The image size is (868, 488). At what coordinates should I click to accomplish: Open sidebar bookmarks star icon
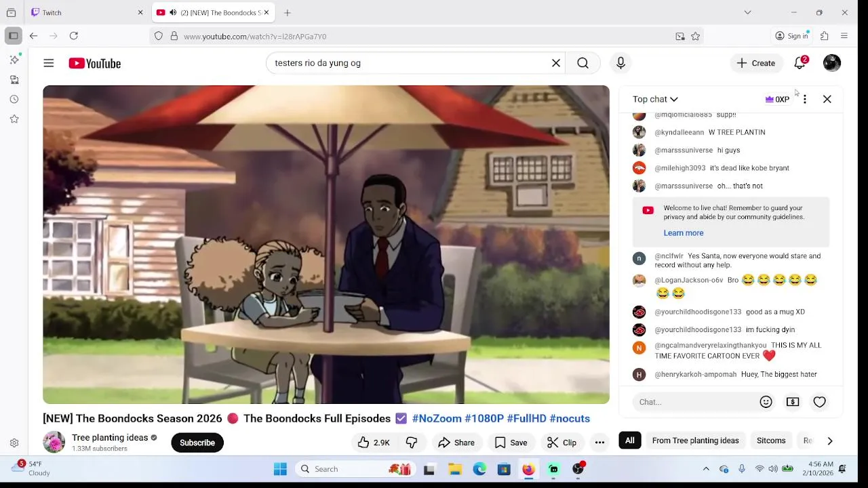[14, 119]
